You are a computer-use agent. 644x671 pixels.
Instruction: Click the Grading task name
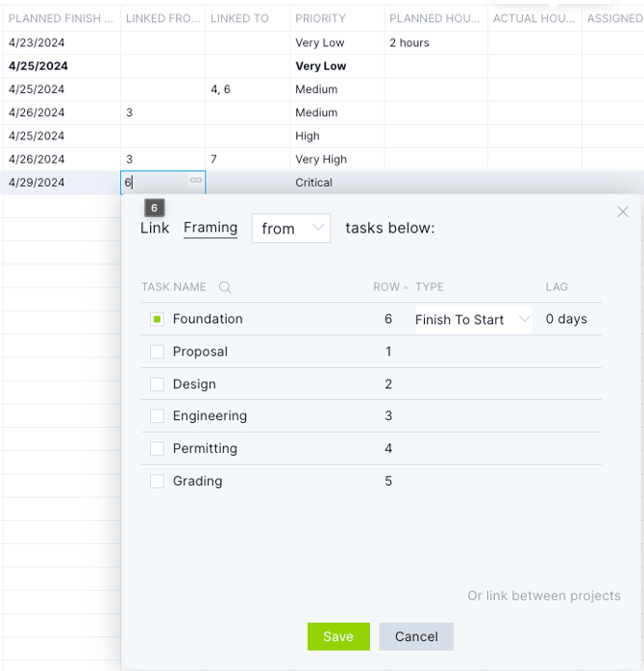(198, 481)
